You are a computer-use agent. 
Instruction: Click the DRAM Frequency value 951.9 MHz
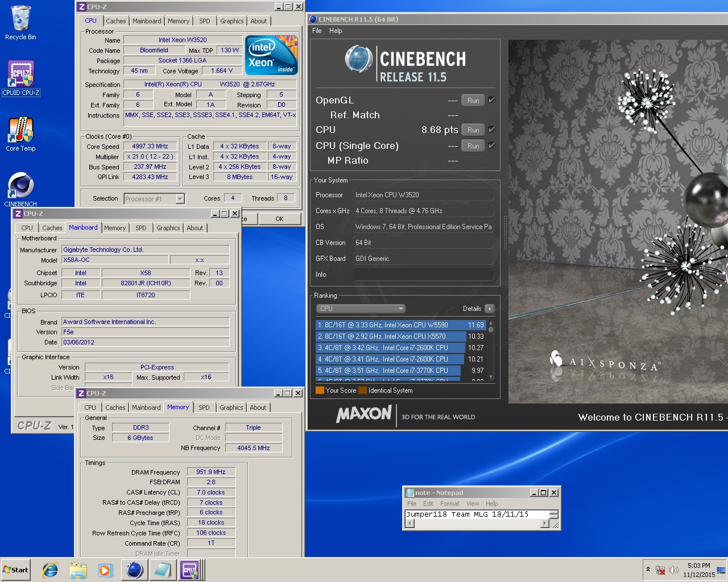(x=211, y=472)
